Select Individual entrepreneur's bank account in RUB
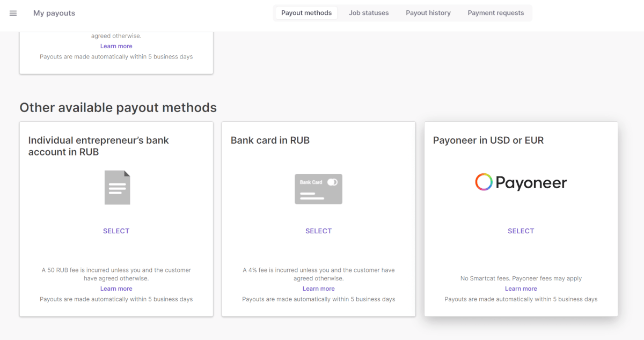Viewport: 644px width, 340px height. (x=116, y=231)
